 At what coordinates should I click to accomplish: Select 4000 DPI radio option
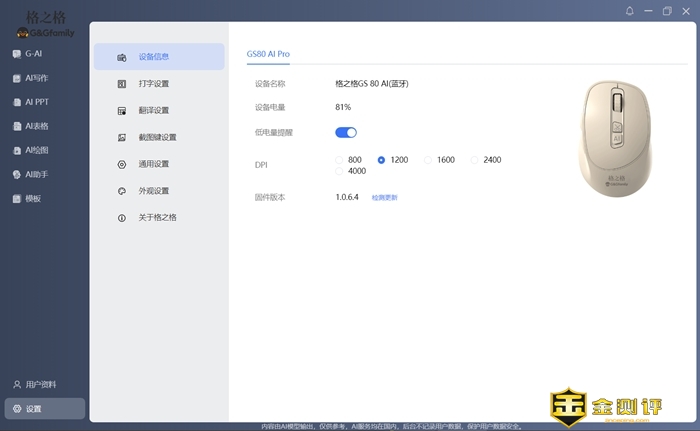pyautogui.click(x=340, y=172)
